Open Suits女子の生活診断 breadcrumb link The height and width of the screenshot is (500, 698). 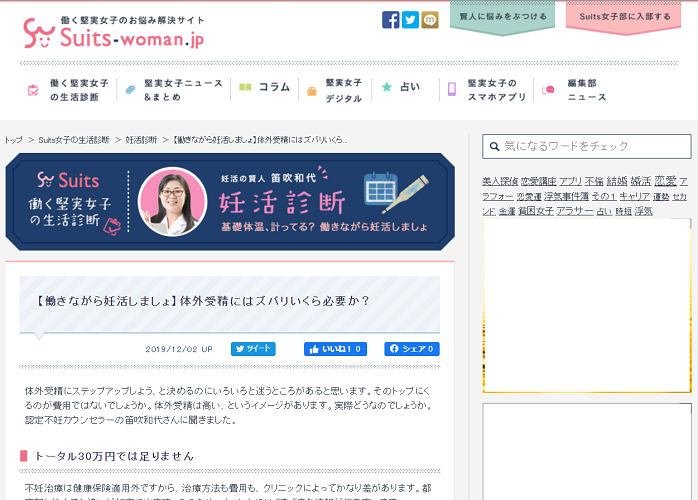[74, 140]
